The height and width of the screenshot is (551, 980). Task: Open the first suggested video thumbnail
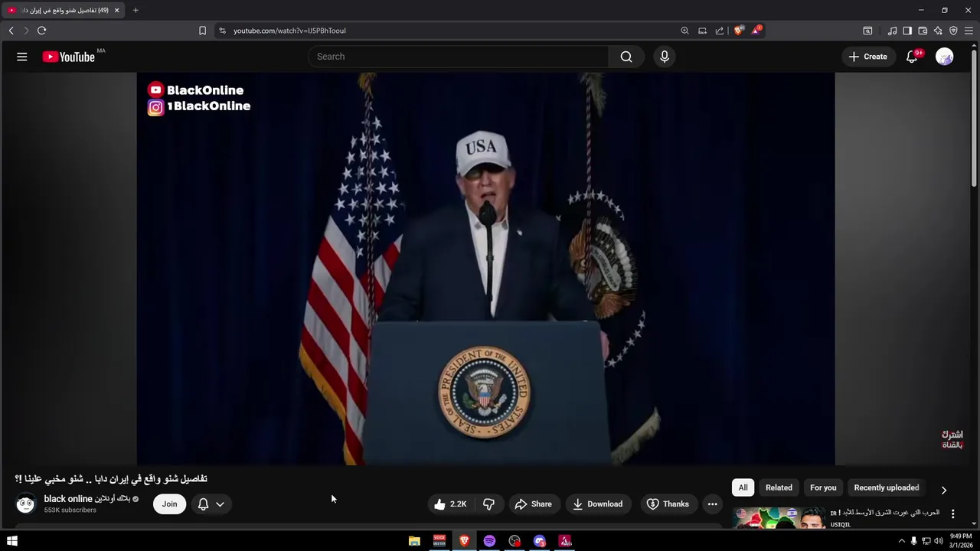point(779,518)
